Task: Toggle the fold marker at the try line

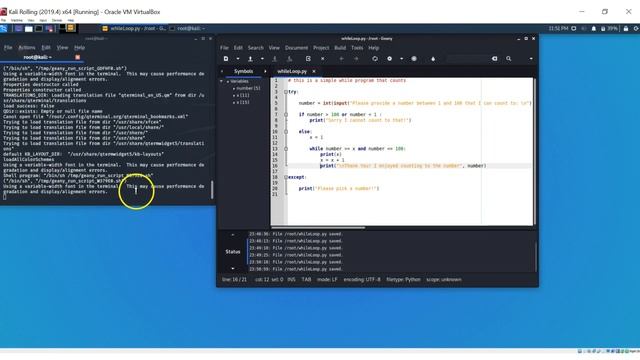Action: point(286,92)
